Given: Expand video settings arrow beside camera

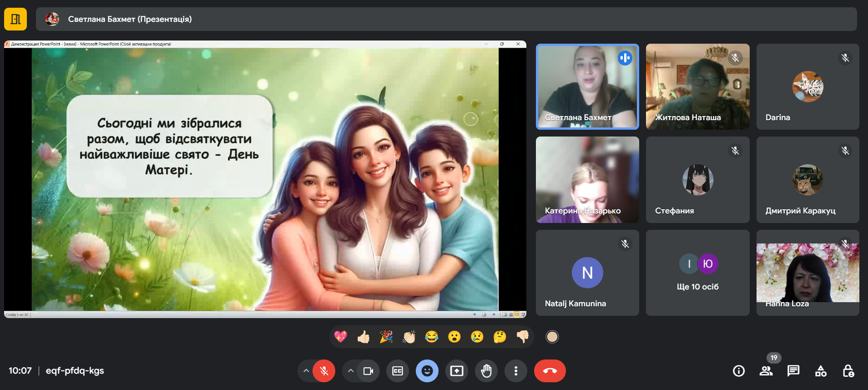Looking at the screenshot, I should click(x=350, y=371).
